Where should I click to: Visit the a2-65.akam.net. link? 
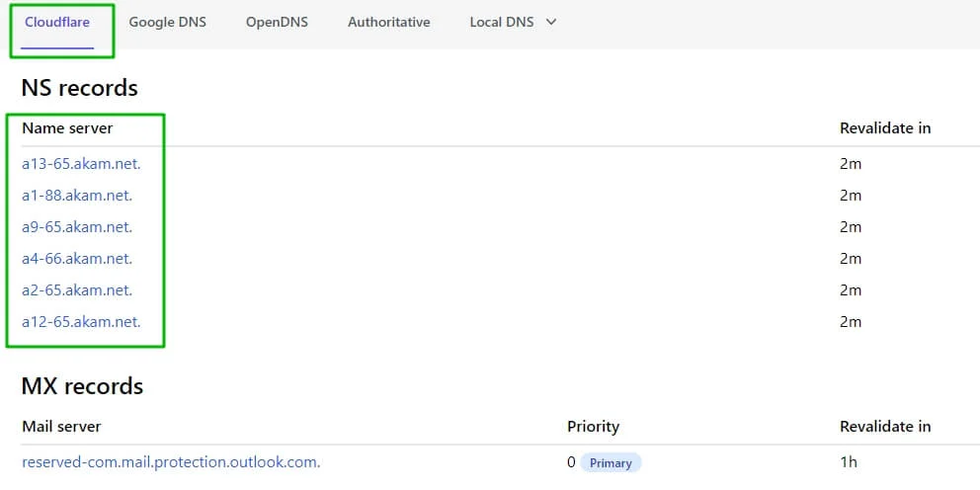coord(77,290)
